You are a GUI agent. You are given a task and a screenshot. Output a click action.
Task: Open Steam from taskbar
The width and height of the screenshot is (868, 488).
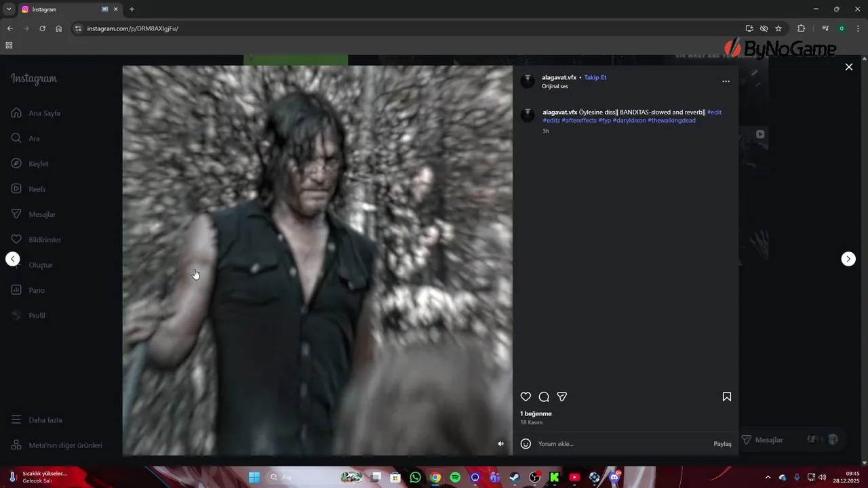tap(515, 477)
